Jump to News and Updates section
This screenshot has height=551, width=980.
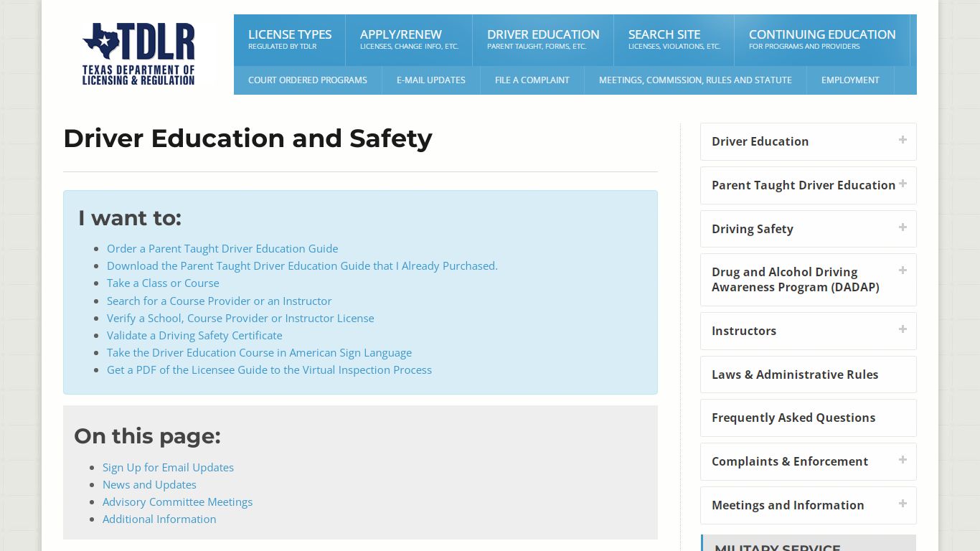(x=149, y=484)
